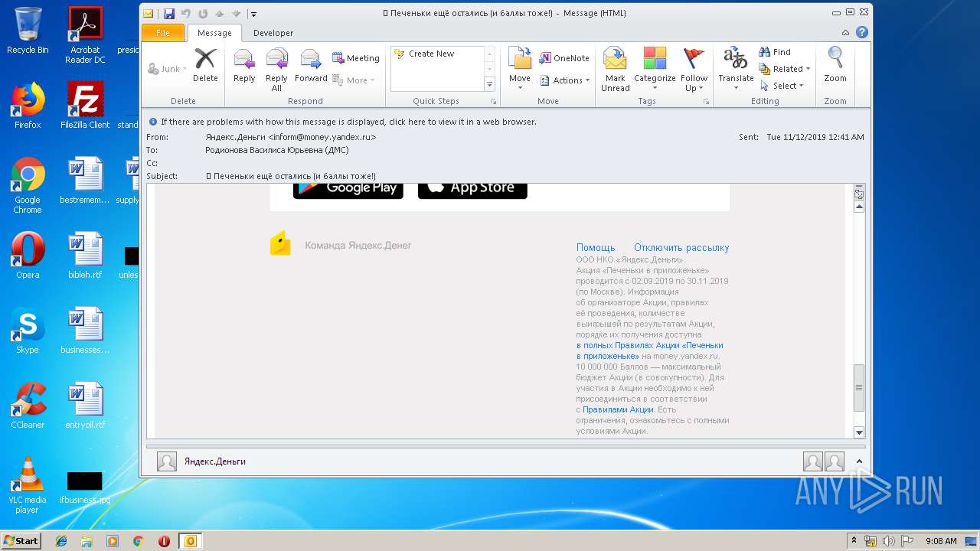The height and width of the screenshot is (551, 980).
Task: Select the Outlook taskbar button
Action: pos(190,541)
